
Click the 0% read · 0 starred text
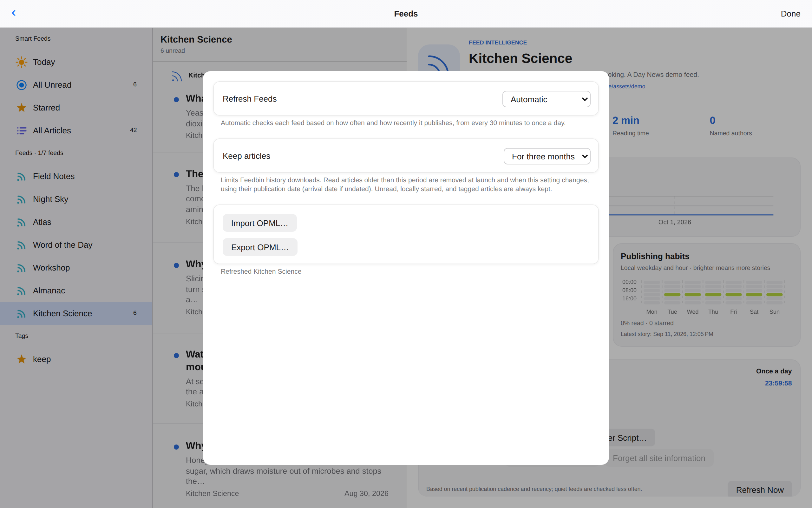[647, 323]
